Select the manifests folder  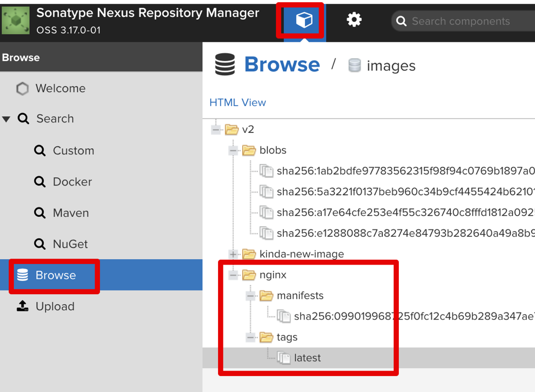[300, 296]
